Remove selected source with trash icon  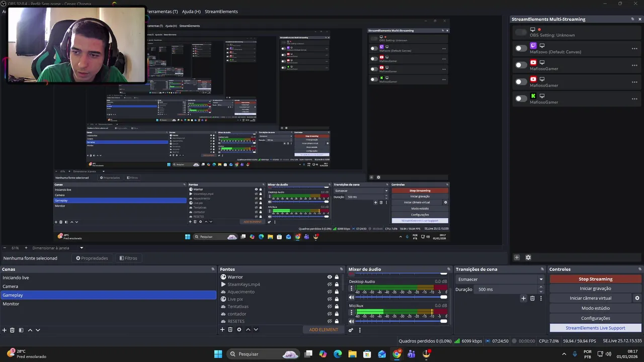[x=230, y=329]
